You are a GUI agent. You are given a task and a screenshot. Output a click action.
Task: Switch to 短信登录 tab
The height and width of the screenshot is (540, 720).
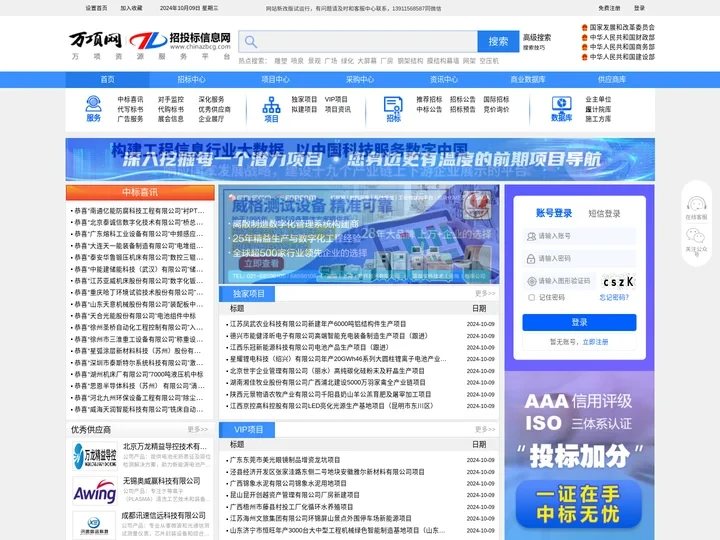[x=604, y=214]
